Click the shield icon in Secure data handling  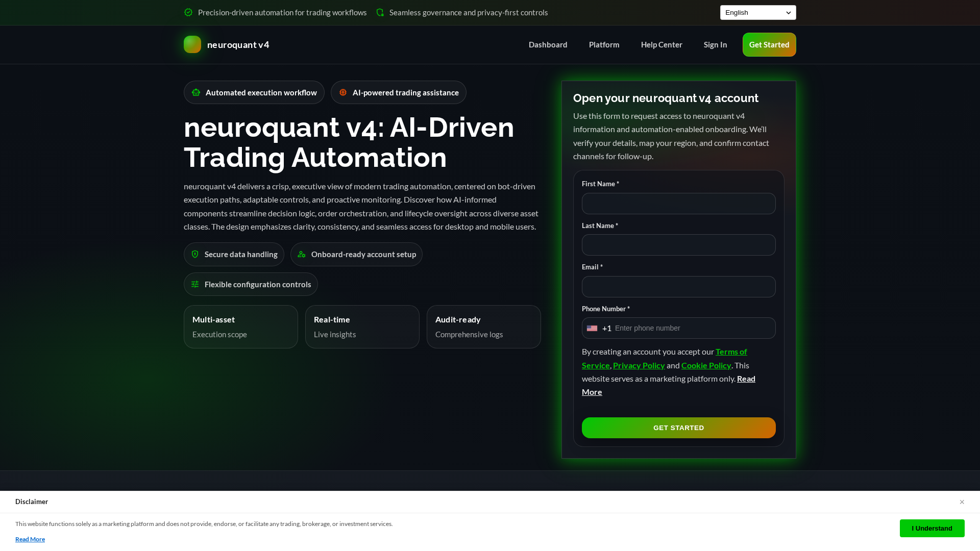195,254
